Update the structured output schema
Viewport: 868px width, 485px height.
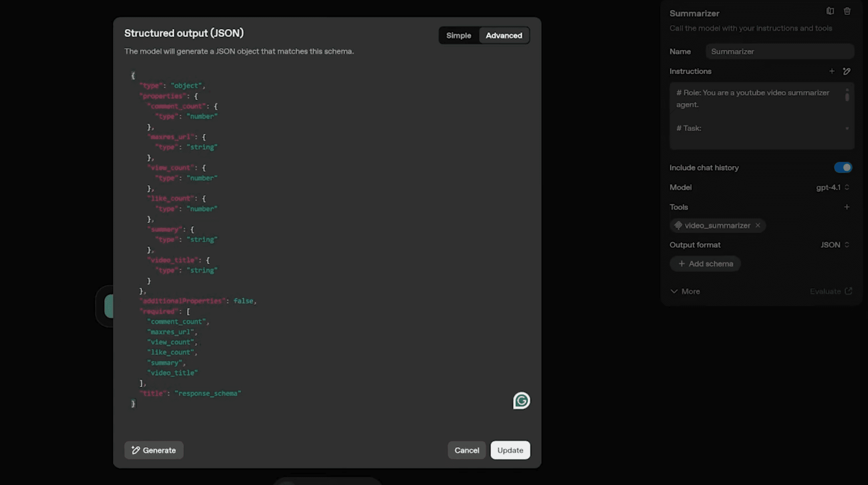tap(510, 450)
